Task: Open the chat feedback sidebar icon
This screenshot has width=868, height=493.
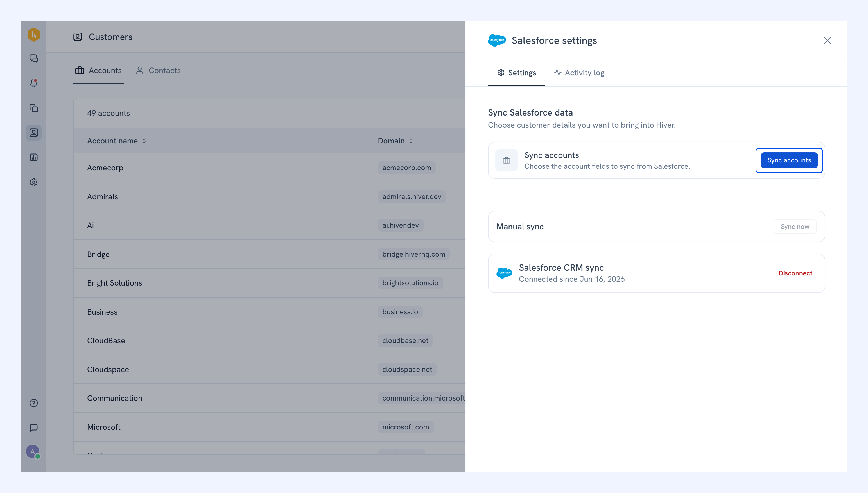Action: (x=33, y=428)
